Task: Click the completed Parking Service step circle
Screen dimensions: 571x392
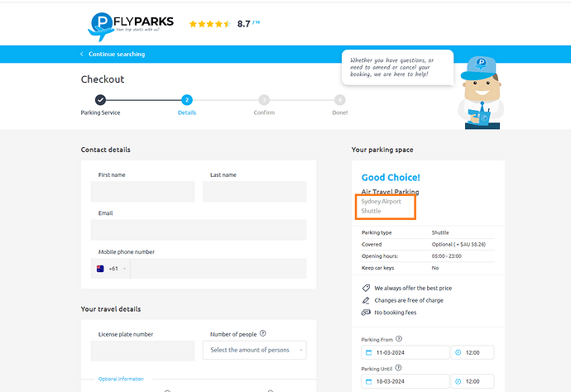Action: tap(100, 100)
